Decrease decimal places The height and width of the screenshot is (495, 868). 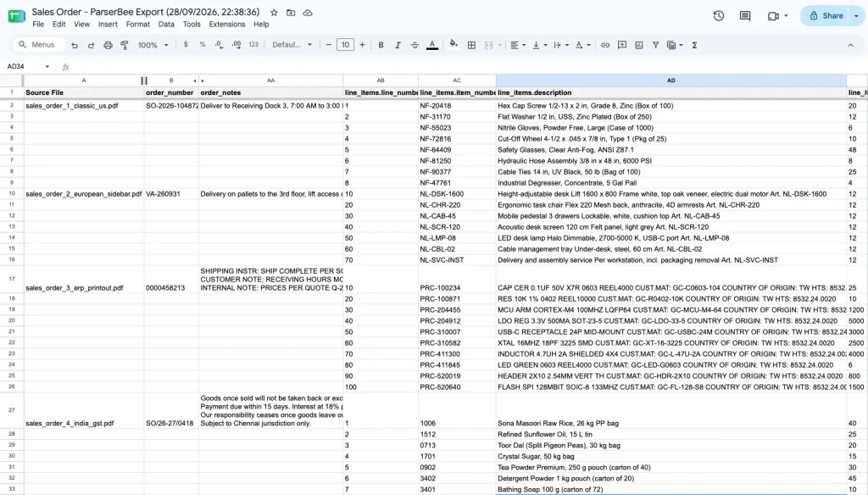(220, 45)
